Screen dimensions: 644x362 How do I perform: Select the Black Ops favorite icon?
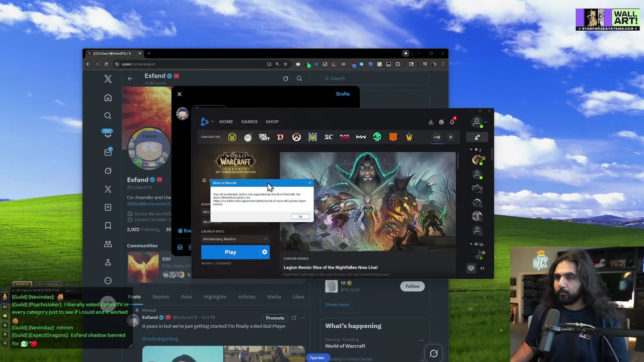pyautogui.click(x=345, y=137)
